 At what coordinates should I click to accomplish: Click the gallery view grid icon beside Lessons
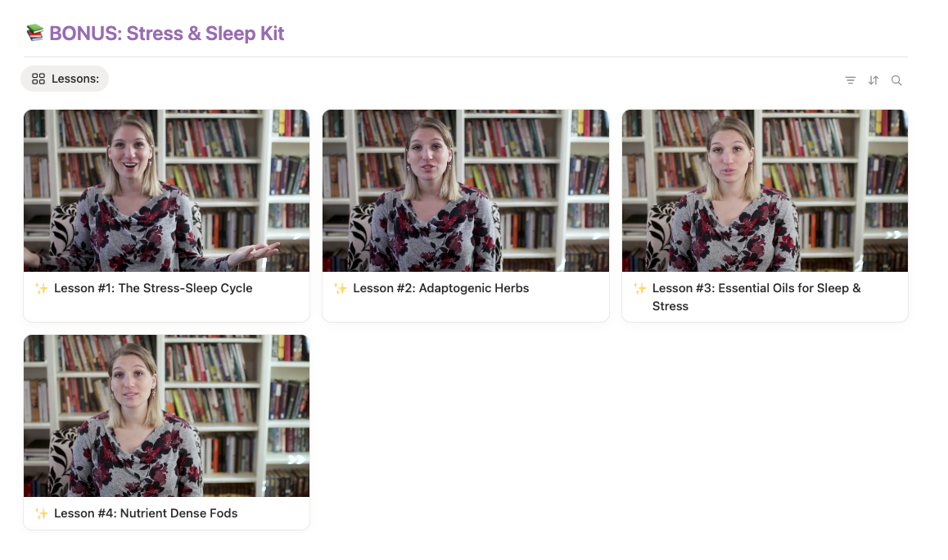point(38,79)
